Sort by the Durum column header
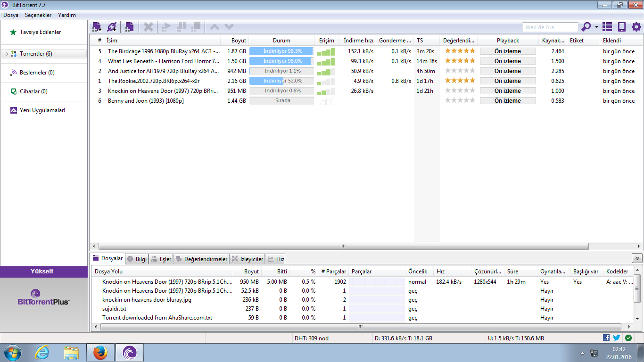The image size is (644, 362). pos(281,41)
